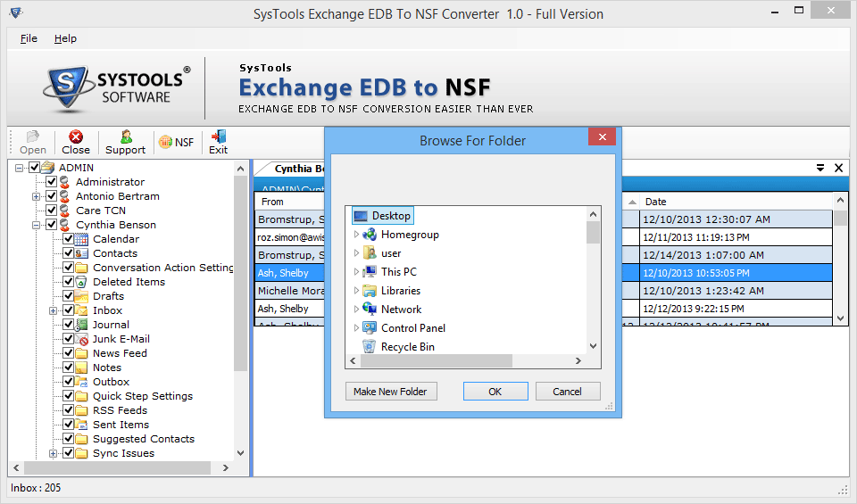Click the Drafts folder icon
The height and width of the screenshot is (504, 857).
point(81,296)
